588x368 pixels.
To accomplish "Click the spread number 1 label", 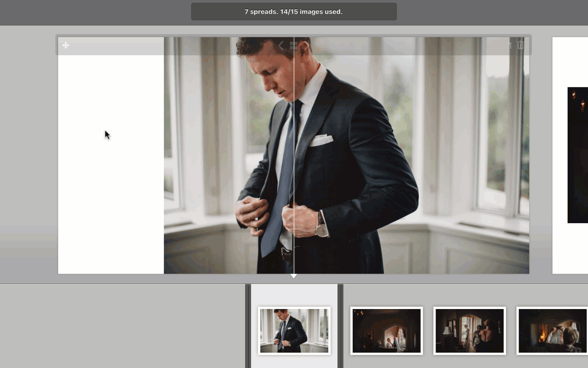I will point(510,45).
